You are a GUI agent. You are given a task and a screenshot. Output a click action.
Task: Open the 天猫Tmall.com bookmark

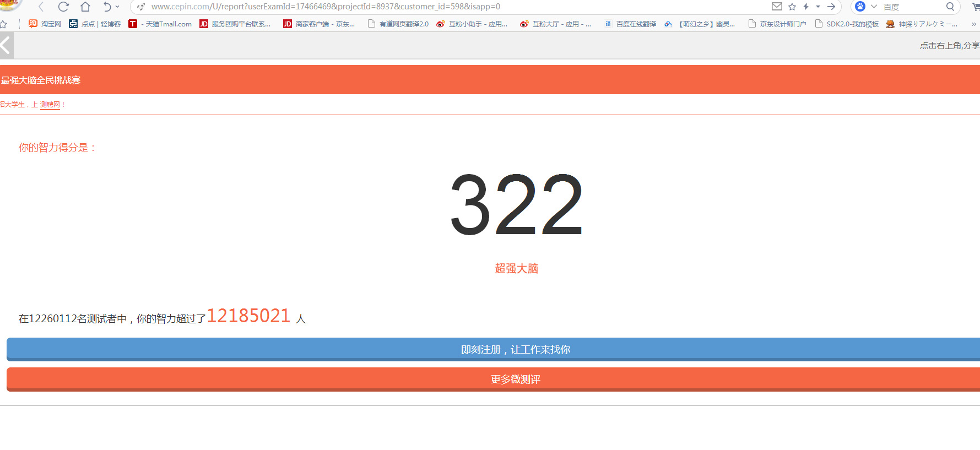pyautogui.click(x=160, y=24)
